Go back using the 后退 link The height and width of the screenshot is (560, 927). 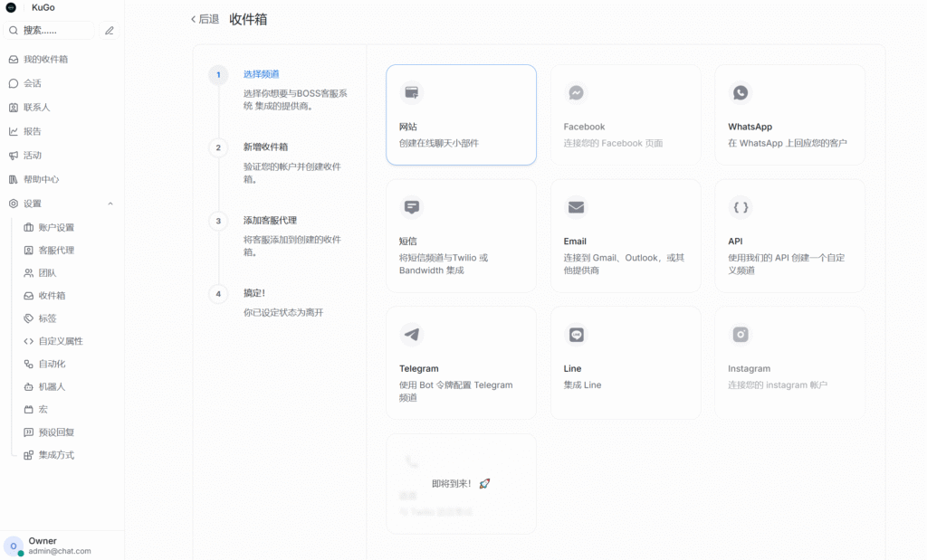tap(205, 19)
